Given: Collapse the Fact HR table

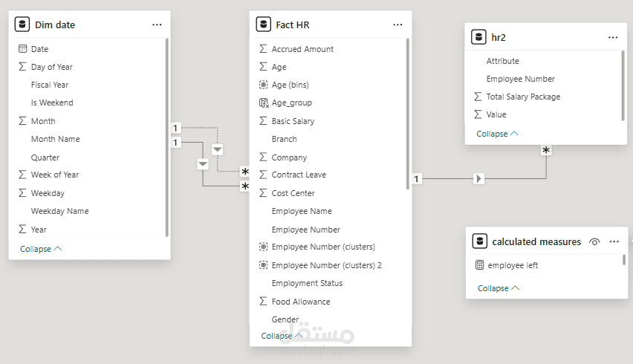Looking at the screenshot, I should [x=282, y=336].
